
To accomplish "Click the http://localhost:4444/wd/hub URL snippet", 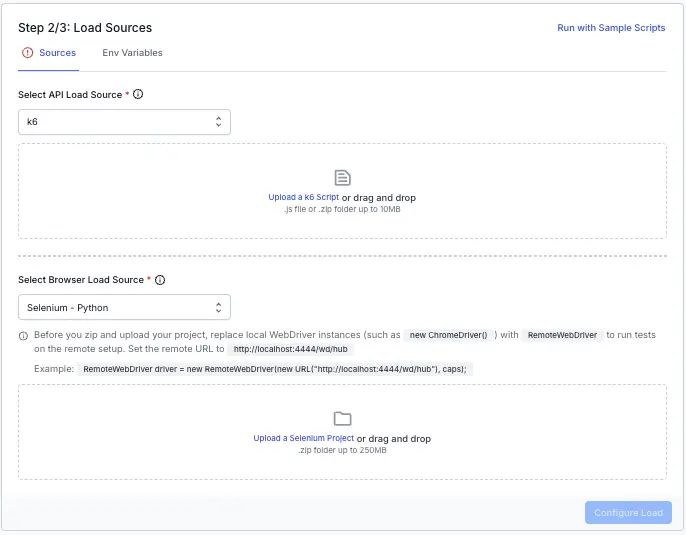I will [x=290, y=349].
